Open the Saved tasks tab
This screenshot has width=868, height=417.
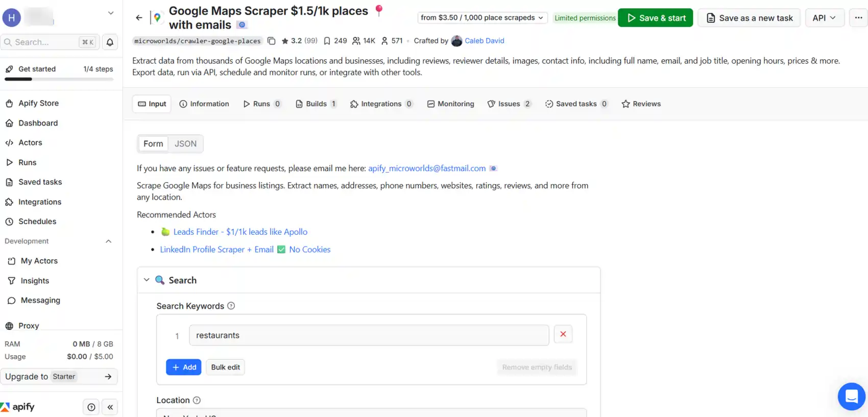[x=576, y=104]
